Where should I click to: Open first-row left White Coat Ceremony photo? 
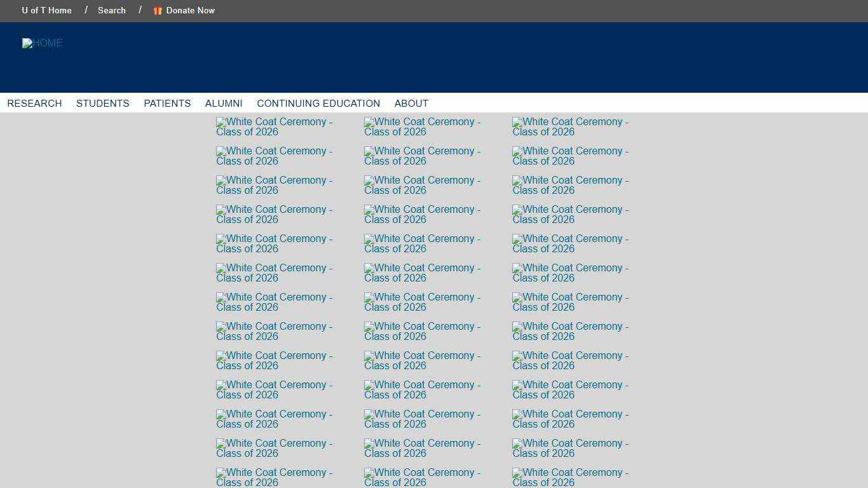(x=274, y=127)
